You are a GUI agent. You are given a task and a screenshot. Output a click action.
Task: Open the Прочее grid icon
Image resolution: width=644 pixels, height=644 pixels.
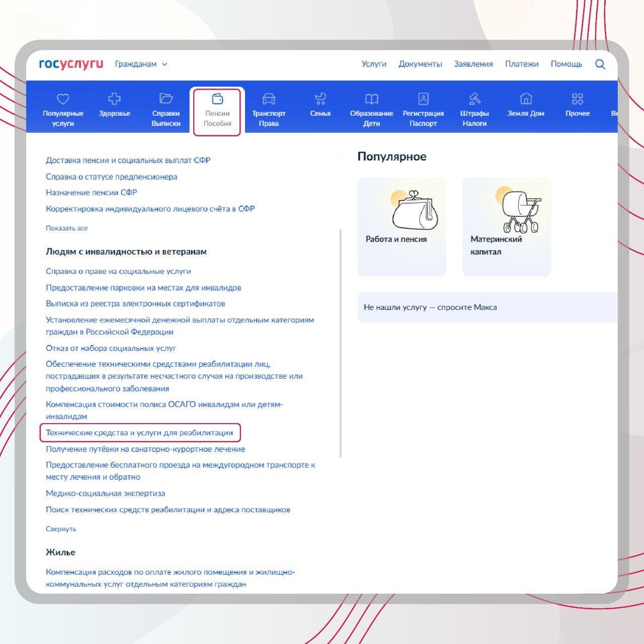click(577, 98)
